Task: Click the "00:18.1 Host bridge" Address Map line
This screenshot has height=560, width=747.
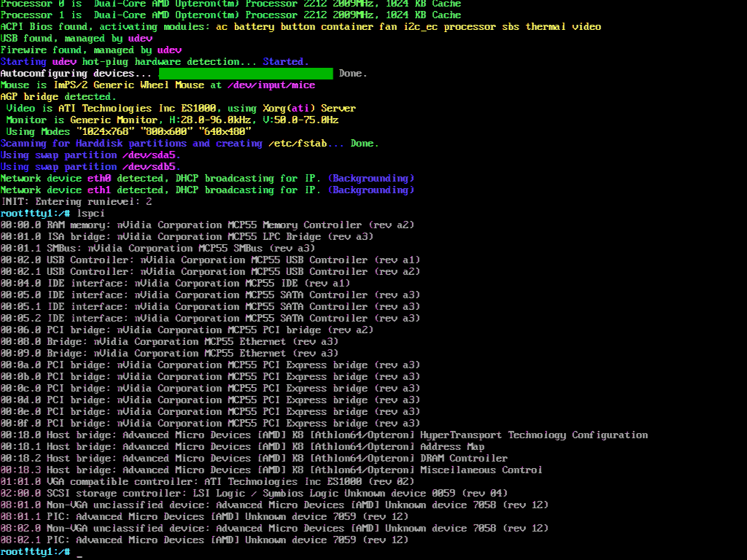Action: pos(242,447)
